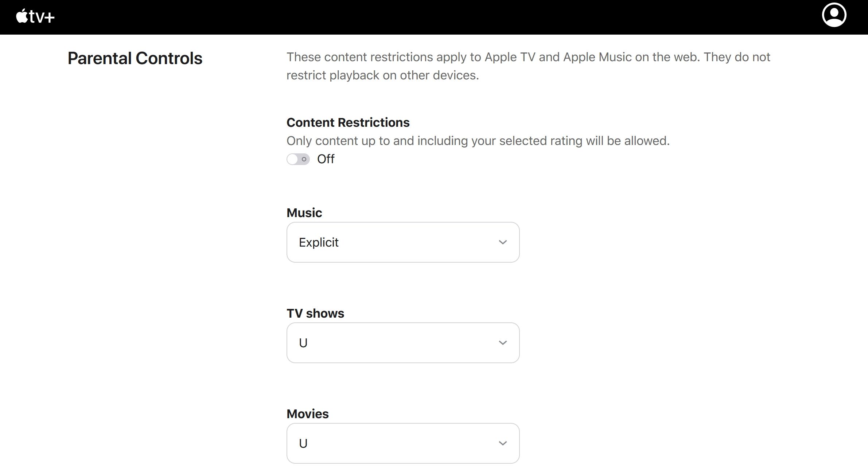Click the TV shows section label
This screenshot has height=471, width=868.
(x=315, y=313)
